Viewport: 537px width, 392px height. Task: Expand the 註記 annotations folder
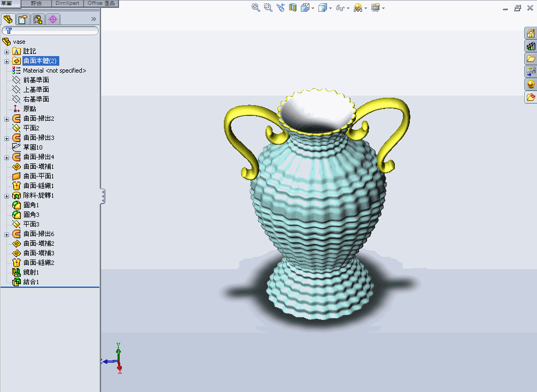(6, 51)
